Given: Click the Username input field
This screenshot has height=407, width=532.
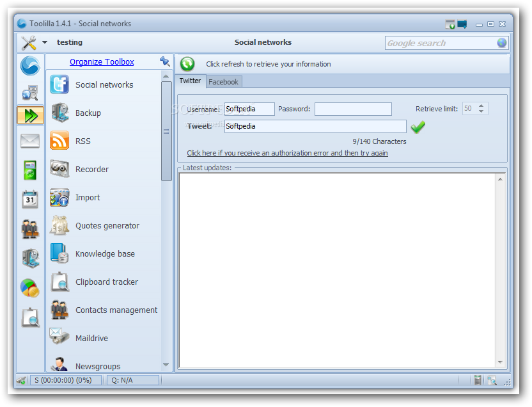Looking at the screenshot, I should pyautogui.click(x=249, y=109).
